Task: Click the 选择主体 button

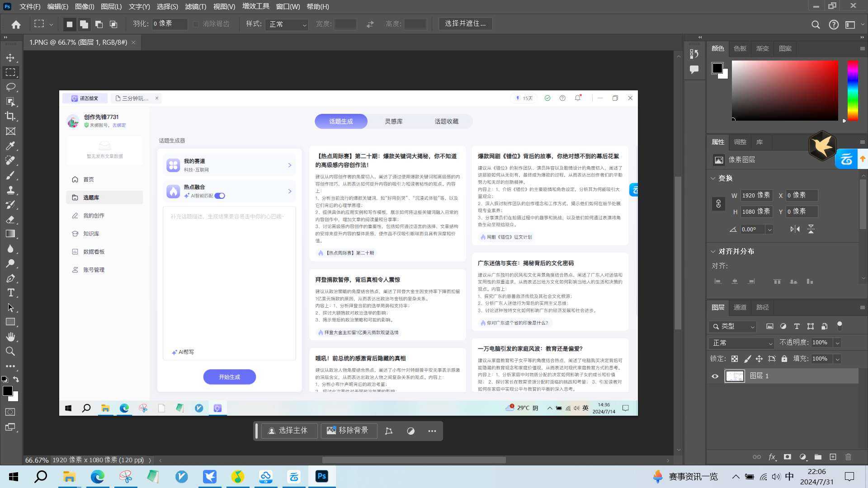Action: [x=289, y=431]
